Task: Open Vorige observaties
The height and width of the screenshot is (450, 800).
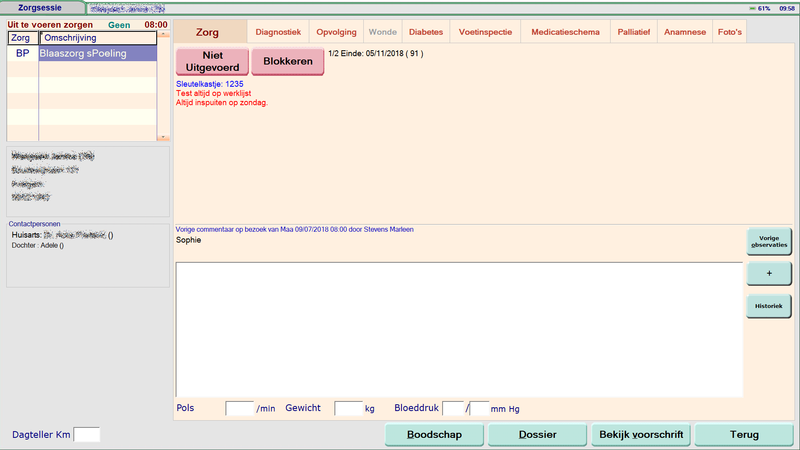Action: tap(768, 242)
